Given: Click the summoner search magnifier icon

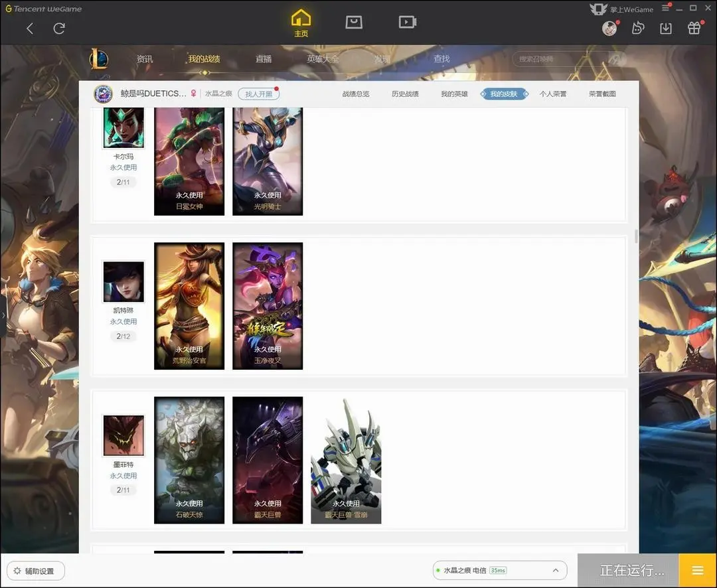Looking at the screenshot, I should tap(616, 59).
